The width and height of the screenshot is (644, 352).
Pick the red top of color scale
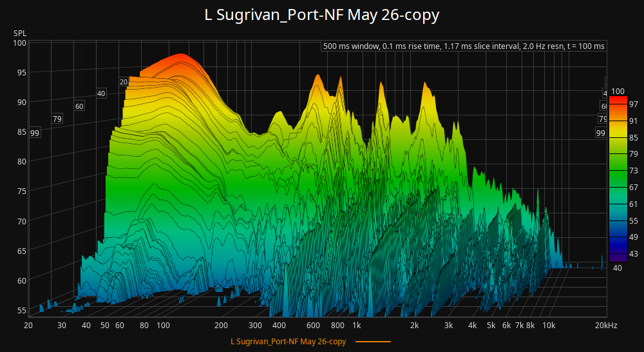coord(618,101)
